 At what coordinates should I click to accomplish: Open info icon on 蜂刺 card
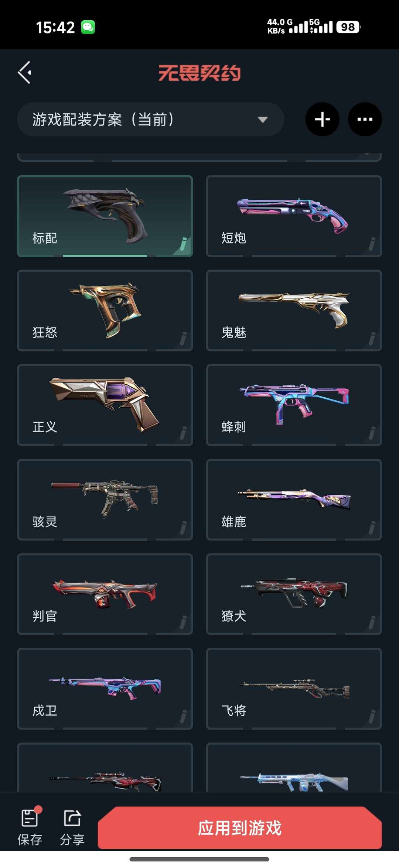coord(372,433)
